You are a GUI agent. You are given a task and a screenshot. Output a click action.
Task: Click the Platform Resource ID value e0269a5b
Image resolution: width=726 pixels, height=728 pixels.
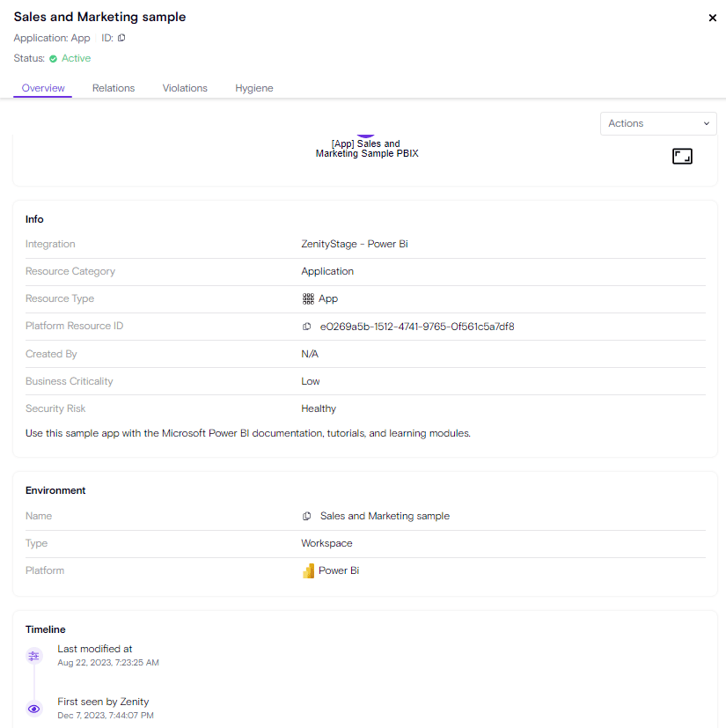click(x=417, y=327)
